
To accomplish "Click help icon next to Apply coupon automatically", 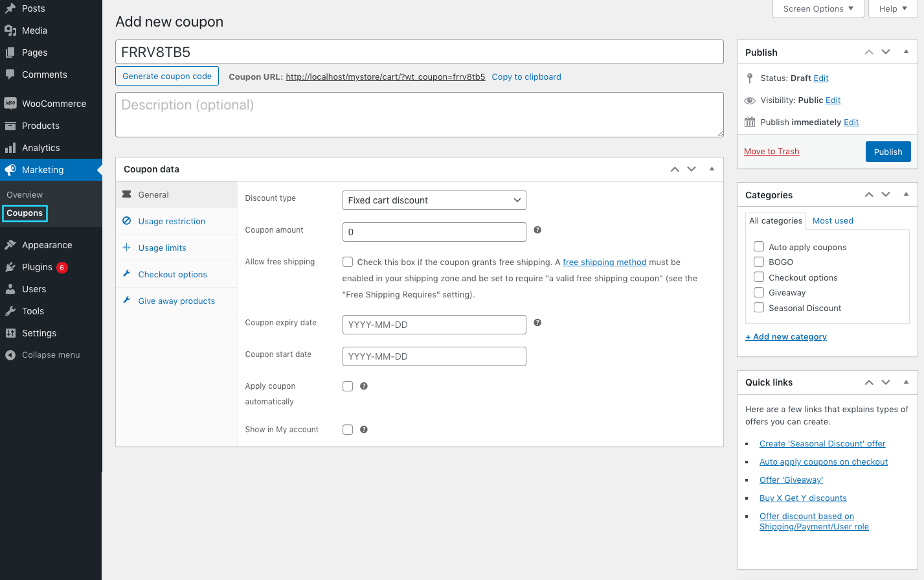I will (x=364, y=386).
